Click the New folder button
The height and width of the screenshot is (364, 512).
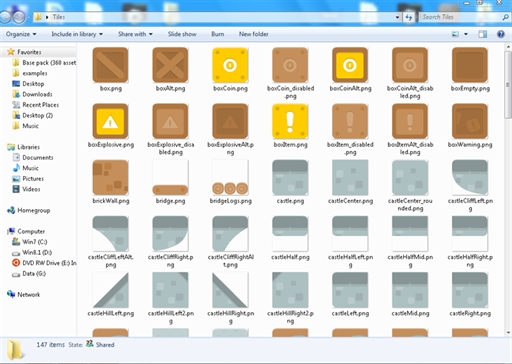click(254, 34)
